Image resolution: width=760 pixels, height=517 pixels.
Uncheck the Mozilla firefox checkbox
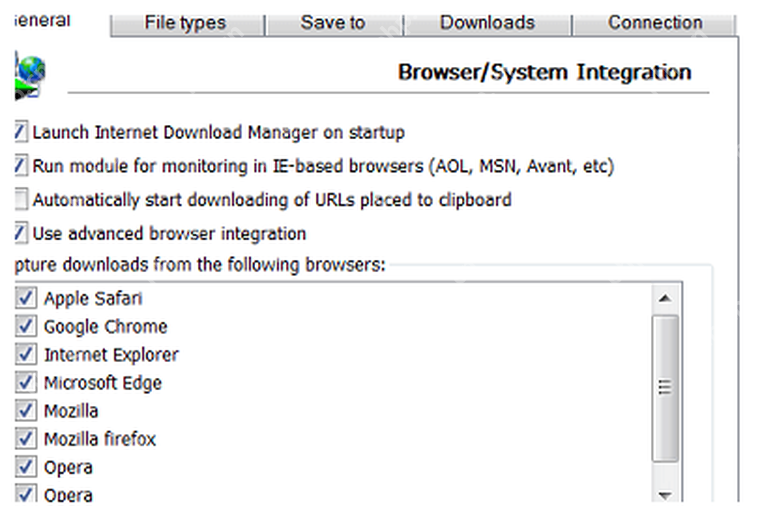tap(25, 439)
